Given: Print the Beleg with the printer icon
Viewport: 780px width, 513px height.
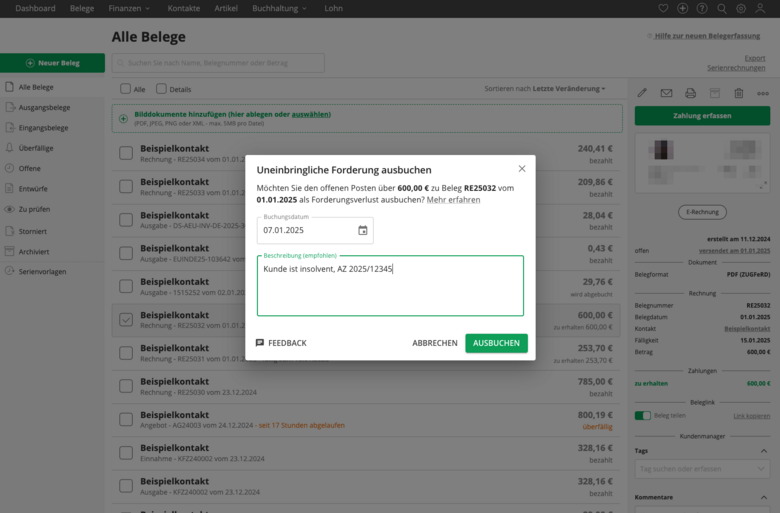Looking at the screenshot, I should [690, 93].
